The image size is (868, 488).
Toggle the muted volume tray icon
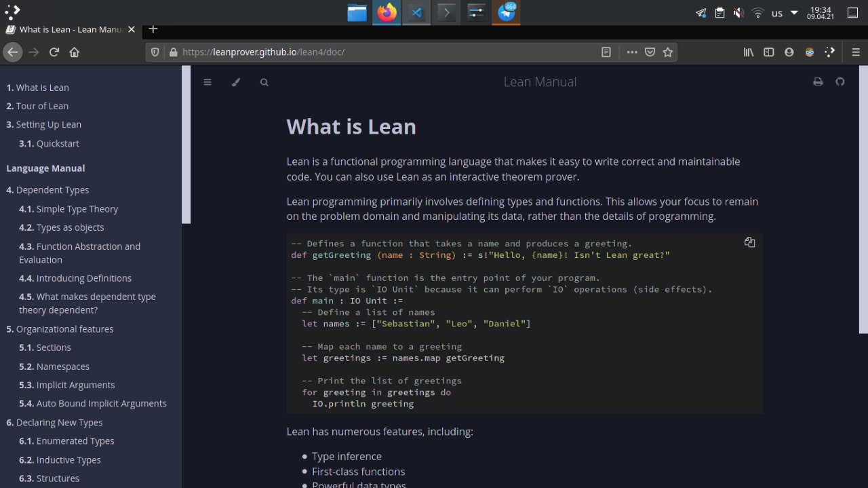click(x=739, y=13)
